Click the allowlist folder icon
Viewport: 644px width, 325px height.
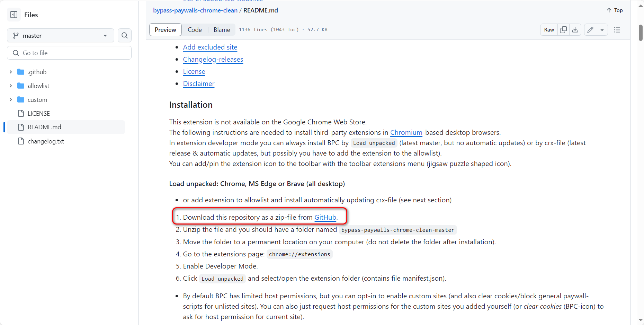pyautogui.click(x=21, y=86)
